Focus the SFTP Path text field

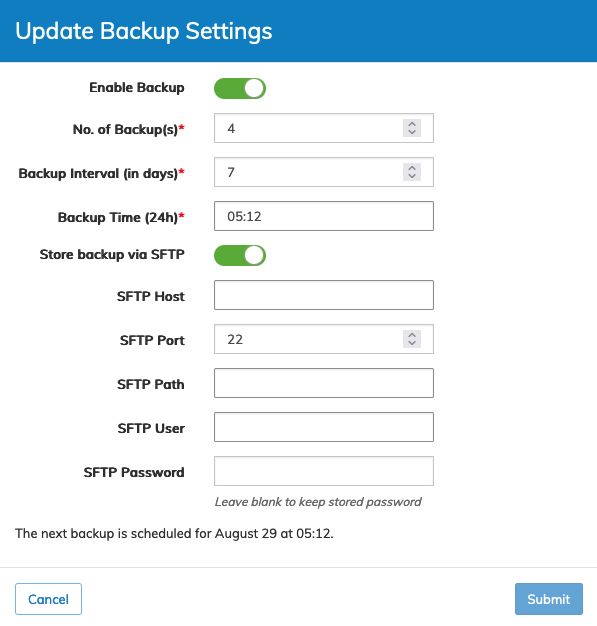click(324, 383)
